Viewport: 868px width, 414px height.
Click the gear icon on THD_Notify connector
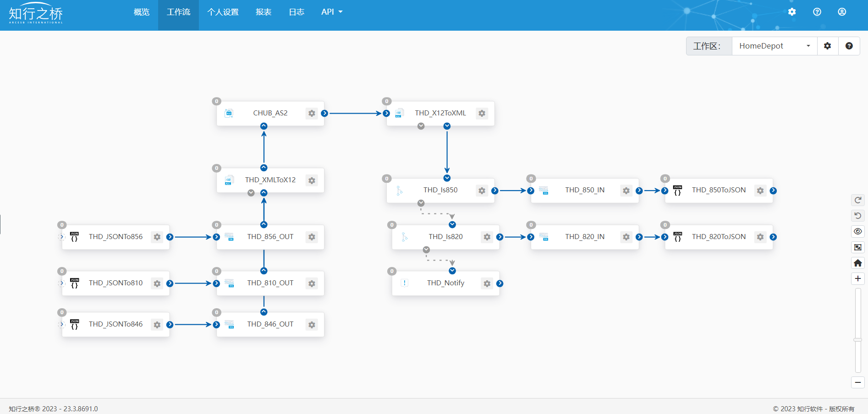487,283
